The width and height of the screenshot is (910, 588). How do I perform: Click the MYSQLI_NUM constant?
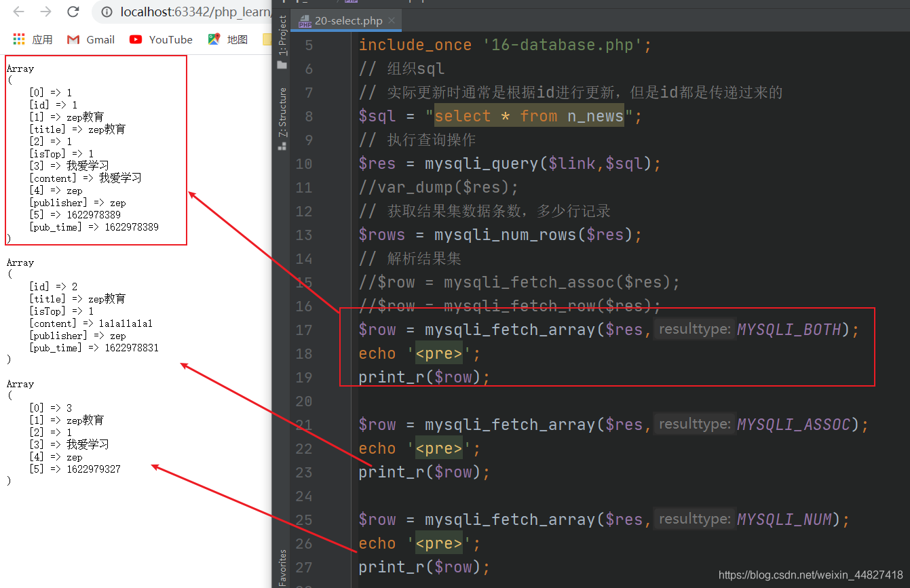point(784,520)
